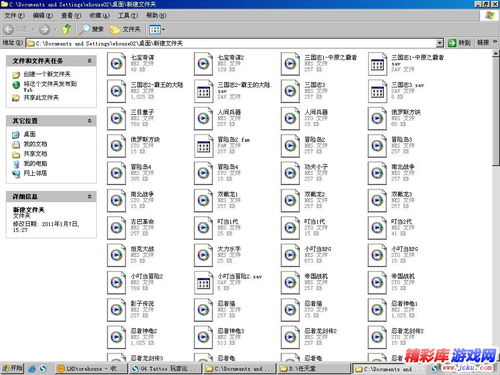Image resolution: width=500 pixels, height=375 pixels.
Task: Select the 七宝奇谋 49 KB file icon
Action: click(116, 63)
